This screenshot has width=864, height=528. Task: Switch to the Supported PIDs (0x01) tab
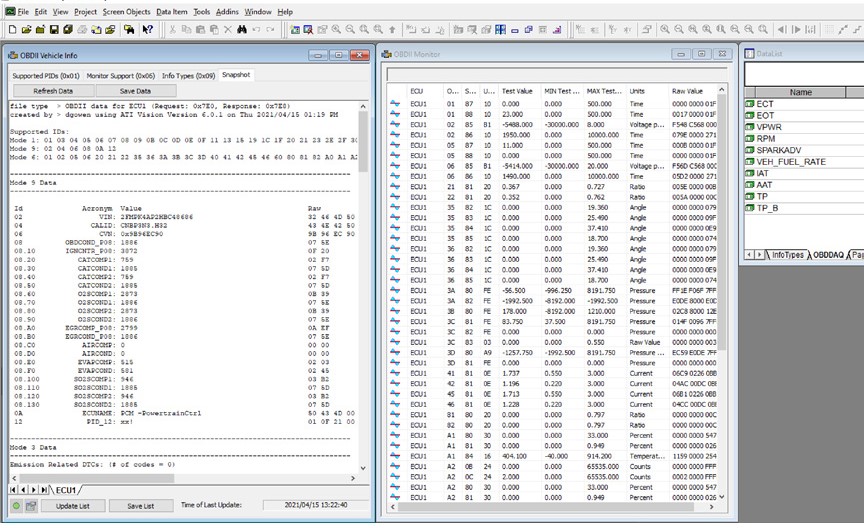[x=45, y=75]
